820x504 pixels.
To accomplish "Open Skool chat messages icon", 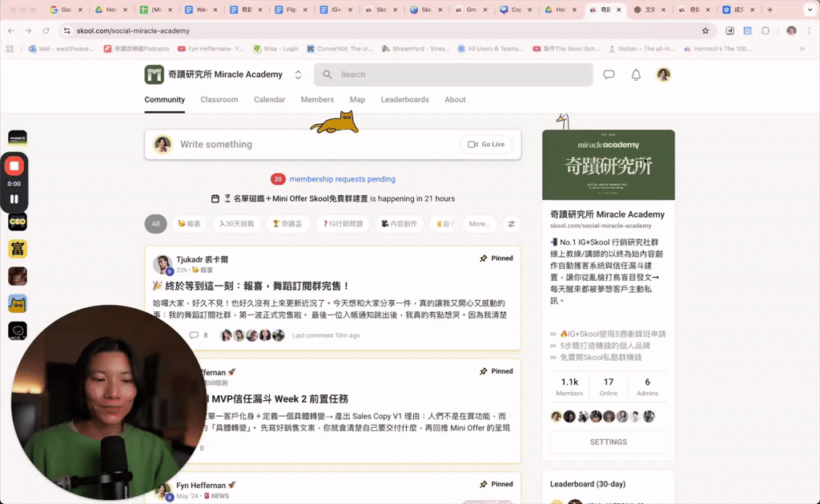I will (x=609, y=74).
